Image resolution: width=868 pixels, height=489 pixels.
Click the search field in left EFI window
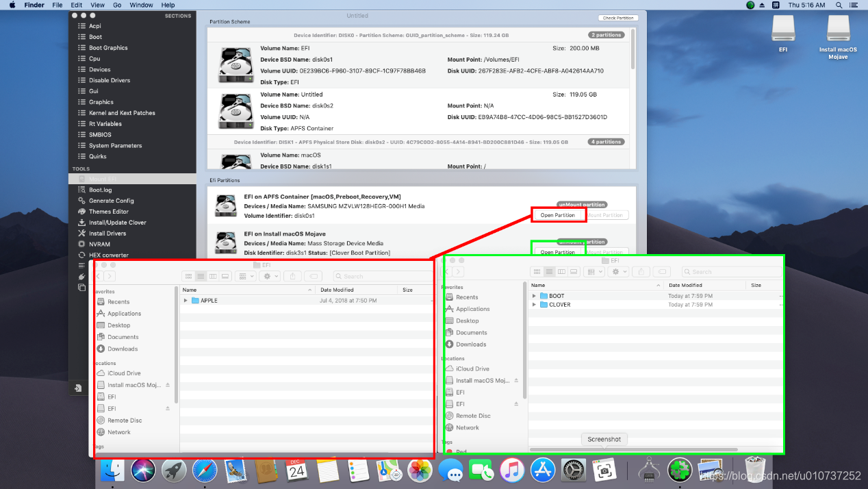pos(382,276)
